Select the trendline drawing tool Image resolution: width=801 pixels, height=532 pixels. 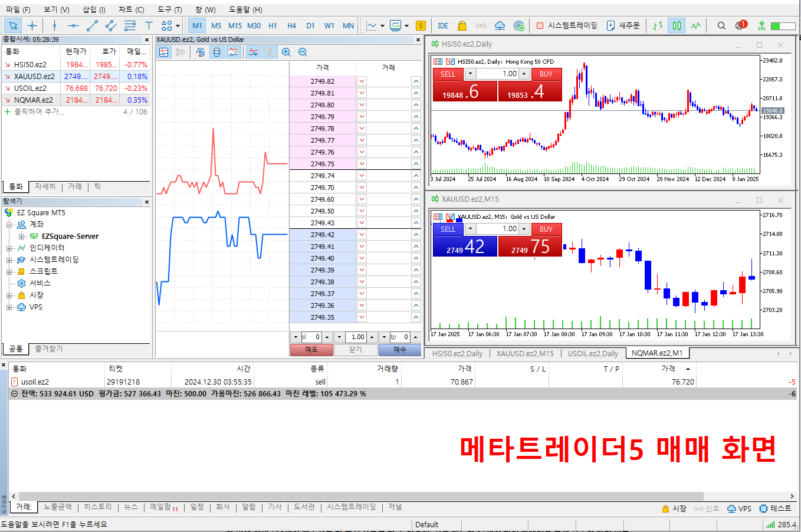click(x=92, y=25)
